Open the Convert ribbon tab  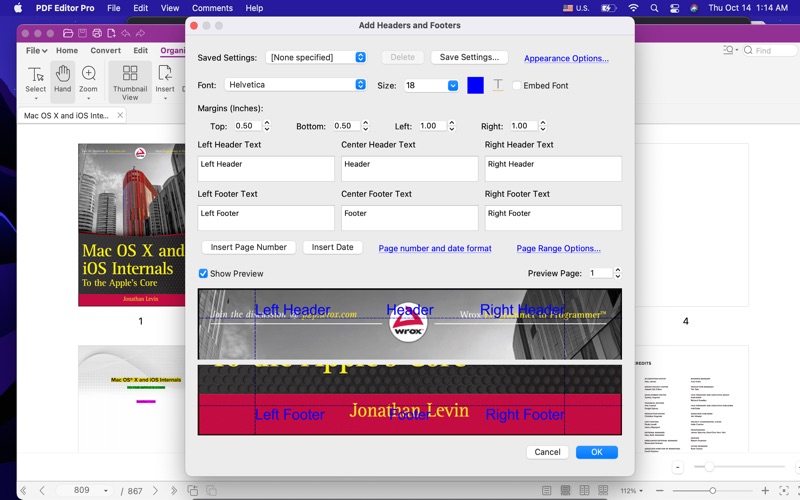pyautogui.click(x=106, y=51)
